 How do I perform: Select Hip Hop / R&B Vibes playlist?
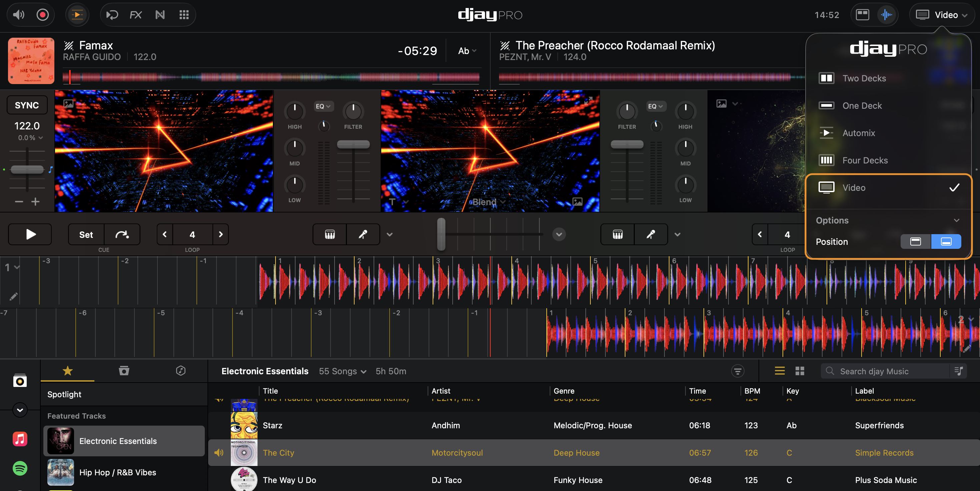pos(124,472)
